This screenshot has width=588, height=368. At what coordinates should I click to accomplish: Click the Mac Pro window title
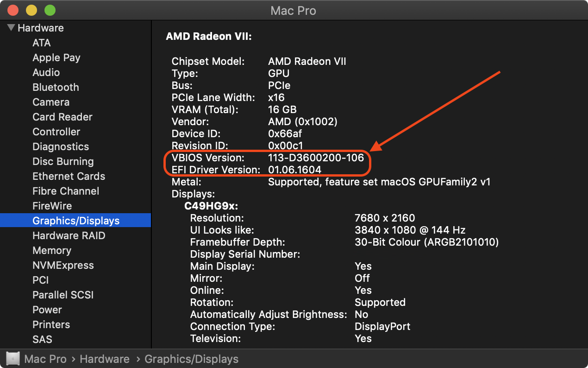coord(294,11)
